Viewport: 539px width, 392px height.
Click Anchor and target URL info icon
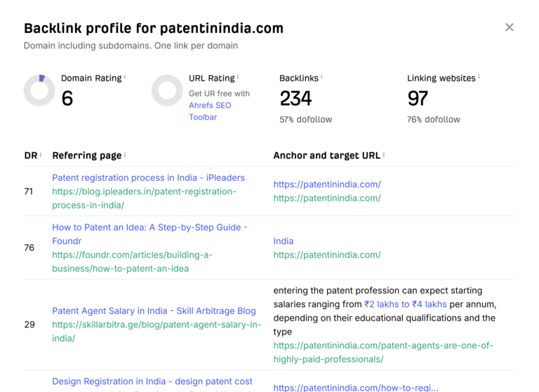pyautogui.click(x=384, y=154)
